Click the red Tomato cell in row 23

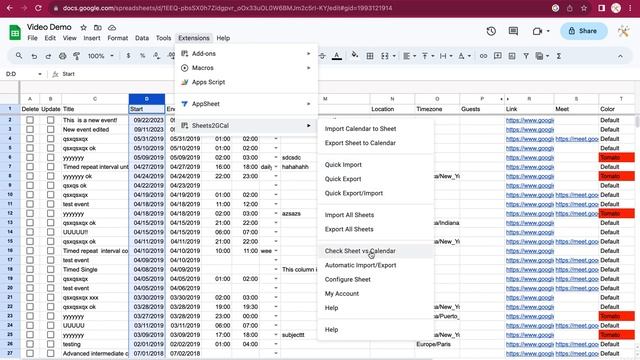617,316
